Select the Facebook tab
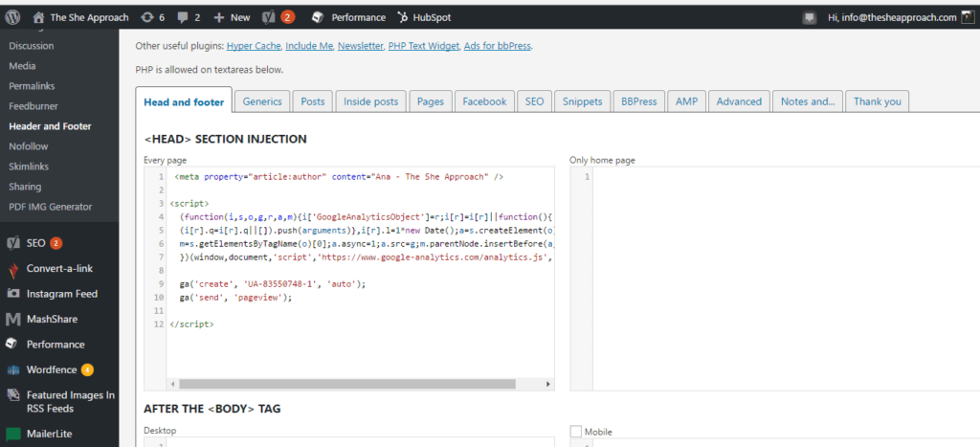980x447 pixels. 484,101
